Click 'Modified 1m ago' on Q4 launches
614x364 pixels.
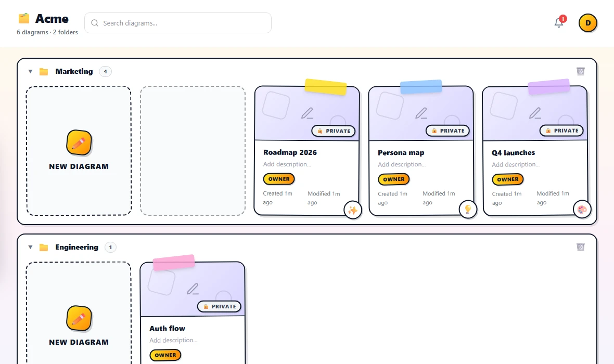pyautogui.click(x=553, y=198)
